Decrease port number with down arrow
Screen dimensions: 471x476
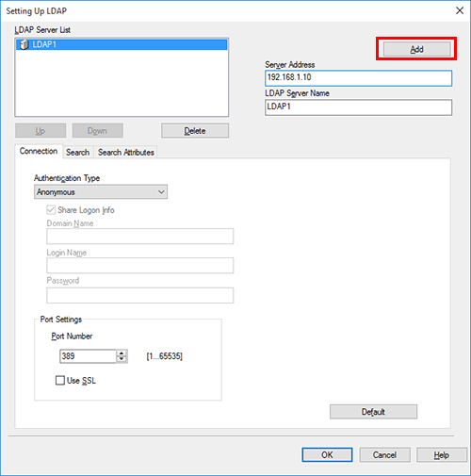pos(122,359)
